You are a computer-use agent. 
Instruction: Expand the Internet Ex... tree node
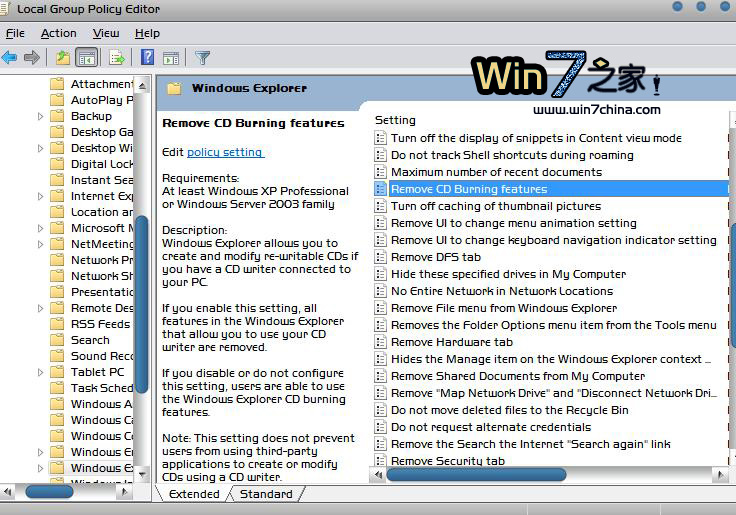[40, 196]
